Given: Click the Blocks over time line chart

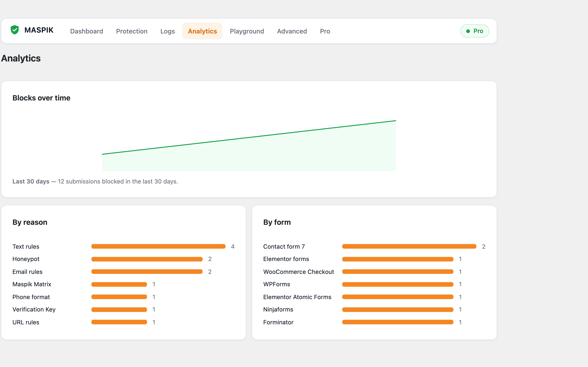Looking at the screenshot, I should point(249,146).
